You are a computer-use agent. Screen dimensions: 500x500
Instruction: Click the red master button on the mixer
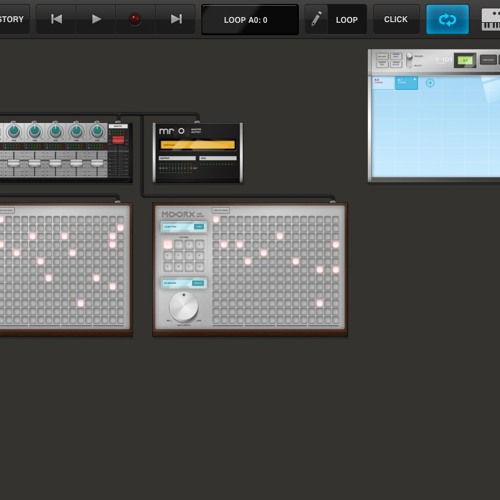(x=118, y=140)
